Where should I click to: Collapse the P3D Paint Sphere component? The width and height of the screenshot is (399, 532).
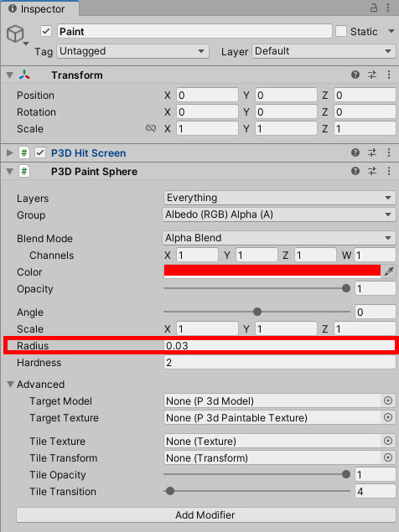(10, 172)
